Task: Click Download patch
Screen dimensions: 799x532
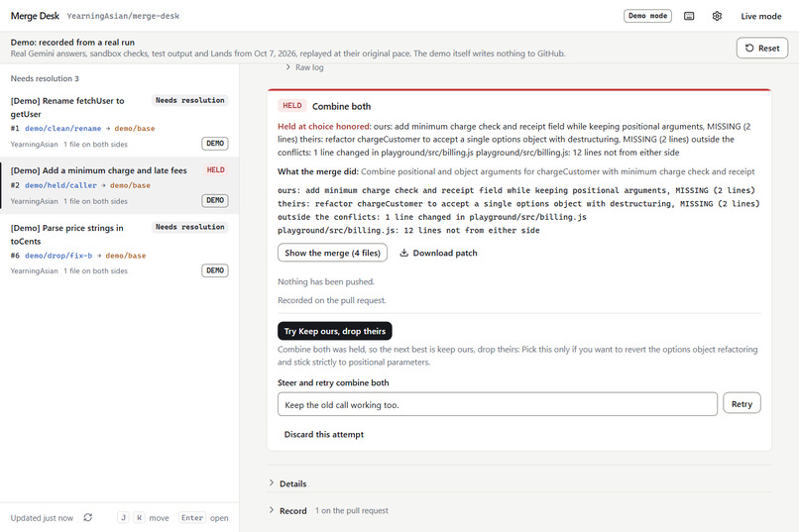Action: pos(438,253)
